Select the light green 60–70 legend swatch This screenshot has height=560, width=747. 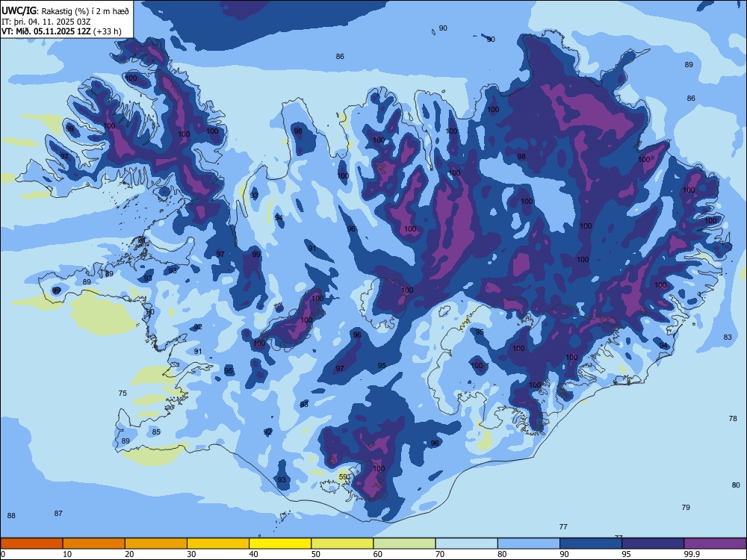404,544
